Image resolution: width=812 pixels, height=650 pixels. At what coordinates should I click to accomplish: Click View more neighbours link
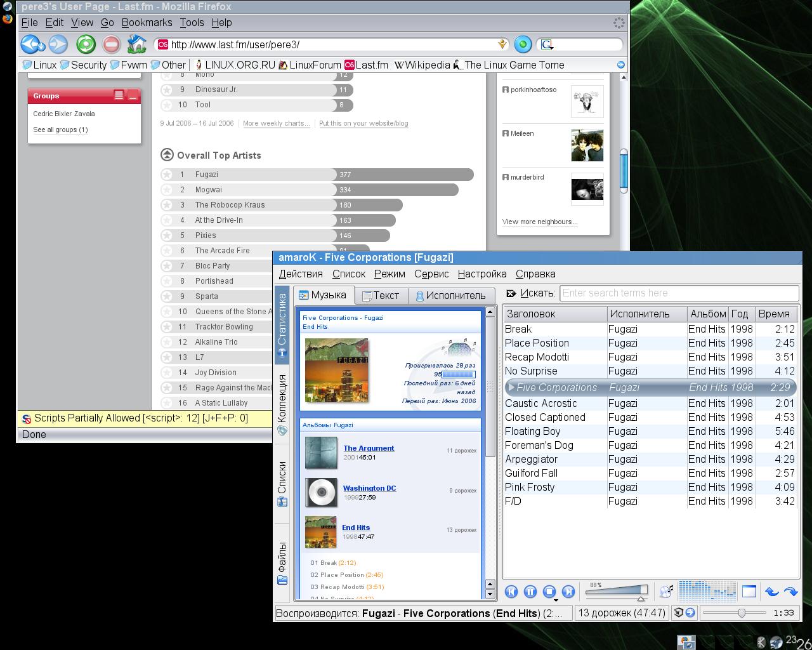(540, 222)
